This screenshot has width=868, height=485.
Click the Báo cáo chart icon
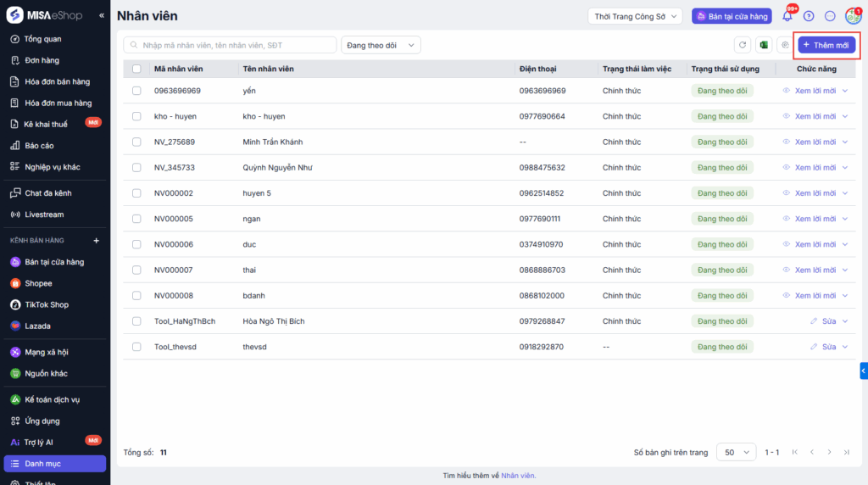point(15,146)
